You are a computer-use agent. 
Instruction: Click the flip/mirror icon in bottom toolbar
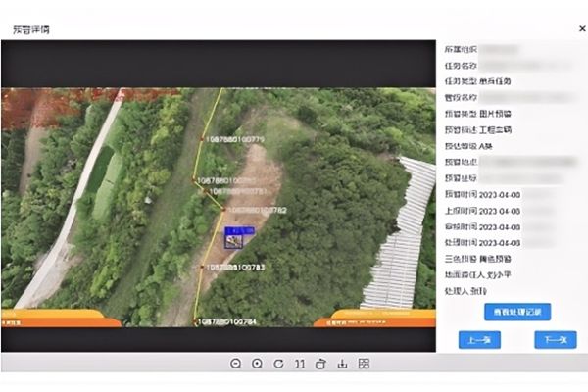point(299,364)
